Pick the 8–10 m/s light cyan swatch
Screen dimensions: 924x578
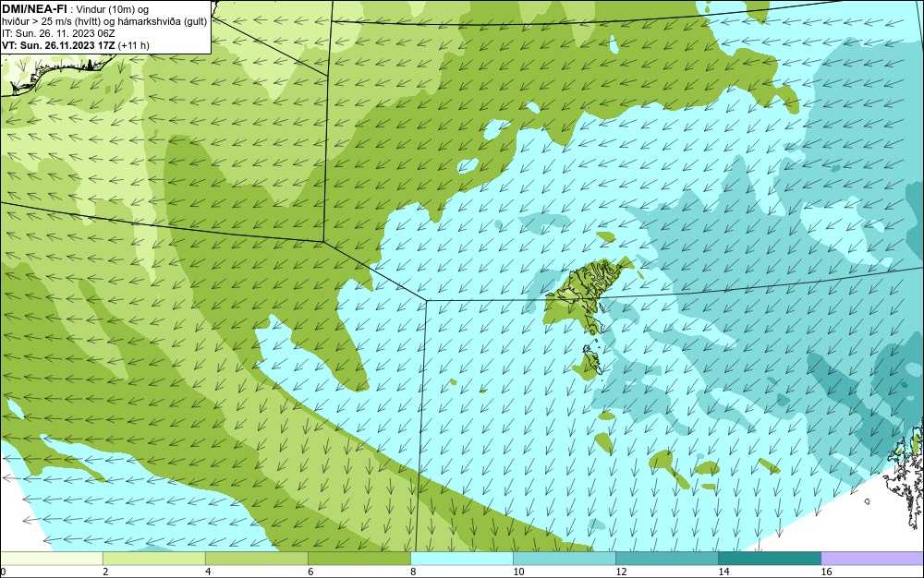pos(461,558)
